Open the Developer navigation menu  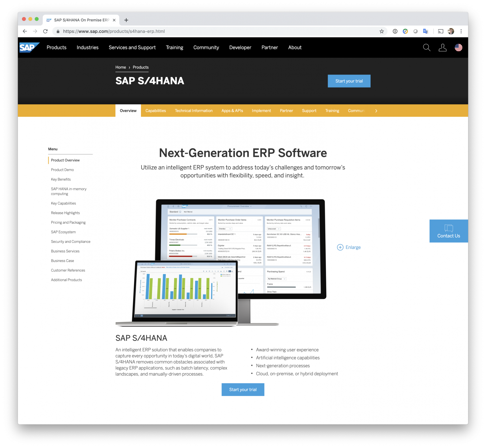point(240,47)
